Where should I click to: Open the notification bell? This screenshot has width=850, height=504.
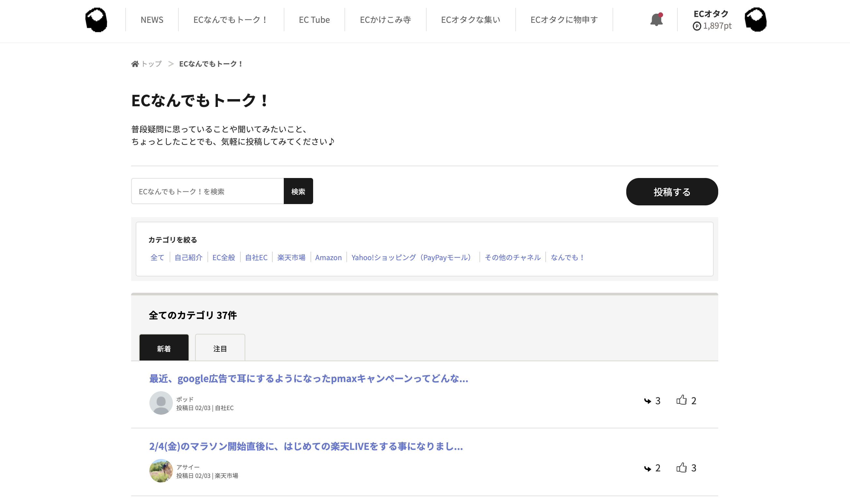coord(656,20)
